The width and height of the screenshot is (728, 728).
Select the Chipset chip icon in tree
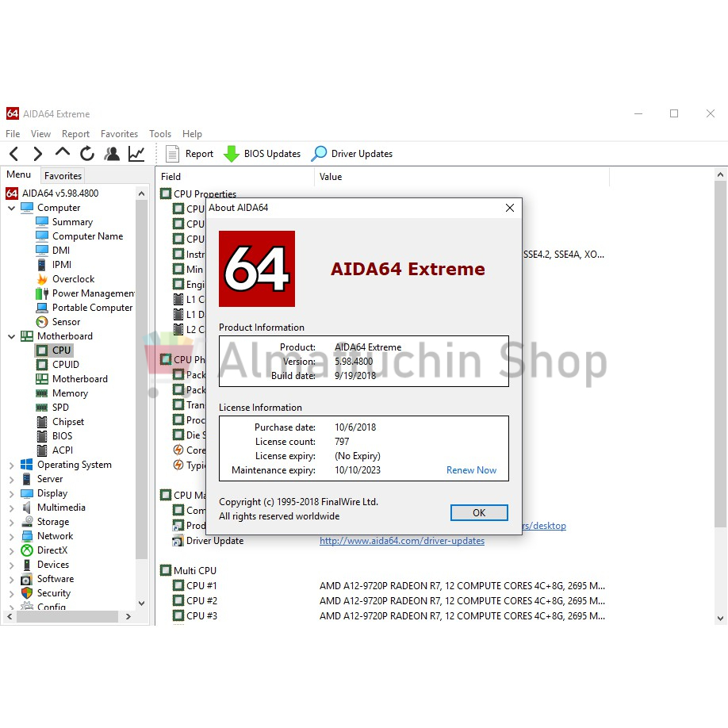[42, 422]
